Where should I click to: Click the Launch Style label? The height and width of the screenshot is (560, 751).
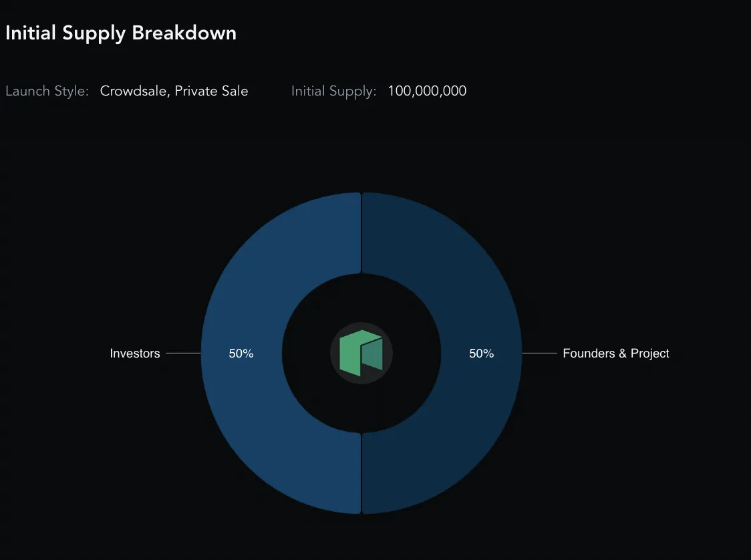[47, 91]
